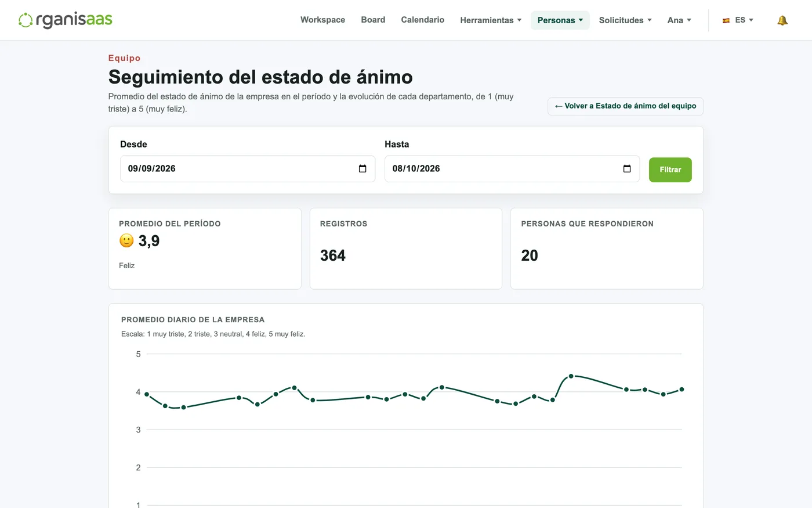Open the notifications bell
This screenshot has height=508, width=812.
pyautogui.click(x=782, y=20)
